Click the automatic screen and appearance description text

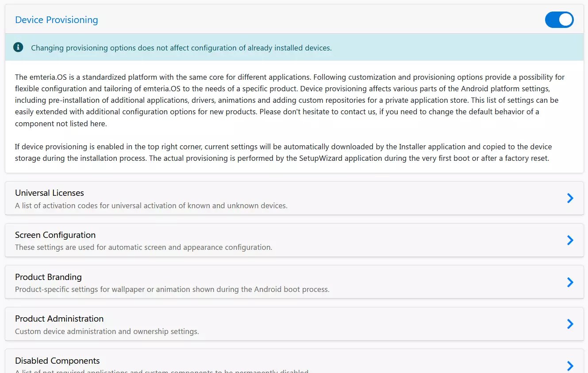(x=144, y=247)
